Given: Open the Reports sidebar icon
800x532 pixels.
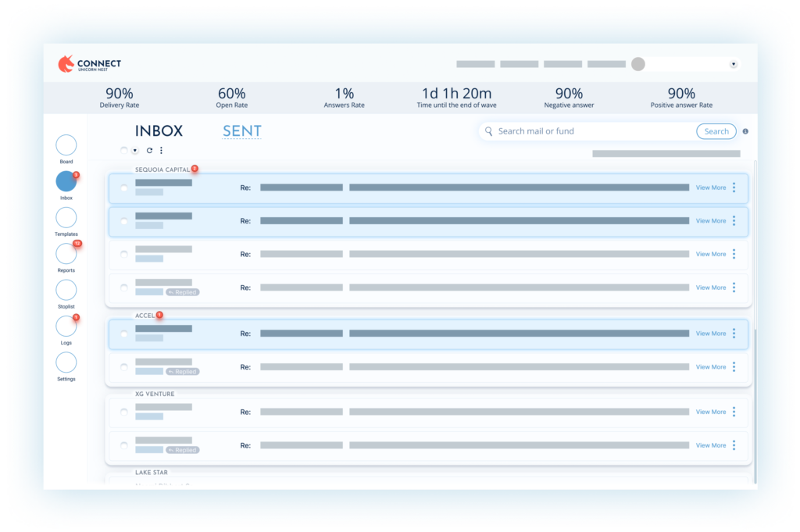Looking at the screenshot, I should click(66, 254).
